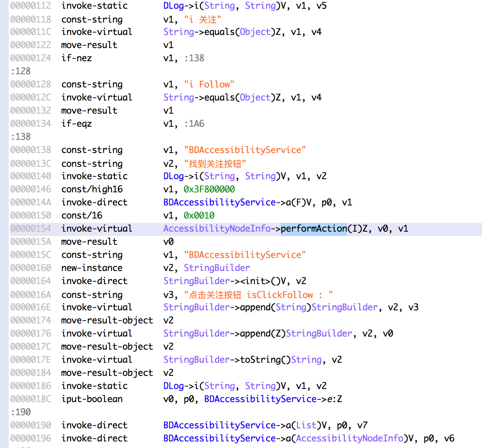Click the "找到关注按钮" string literal

[x=215, y=164]
